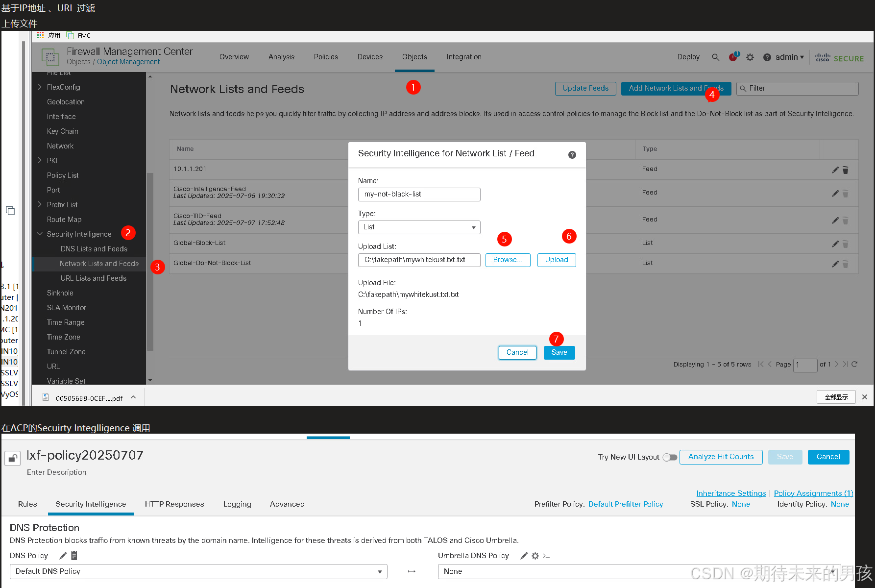Click the copy icon in left margin
875x588 pixels.
click(x=10, y=211)
